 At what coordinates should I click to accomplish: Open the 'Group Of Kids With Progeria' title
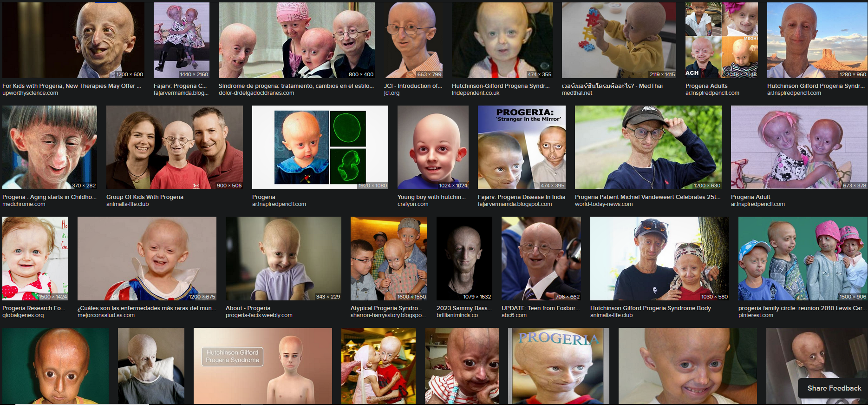coord(145,197)
